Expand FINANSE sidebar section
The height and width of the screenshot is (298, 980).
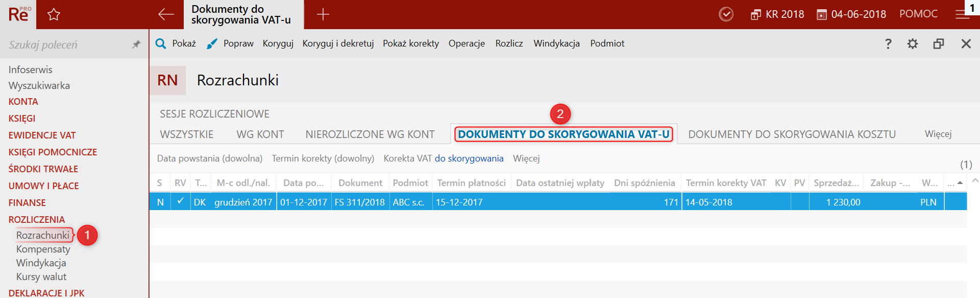pos(27,203)
